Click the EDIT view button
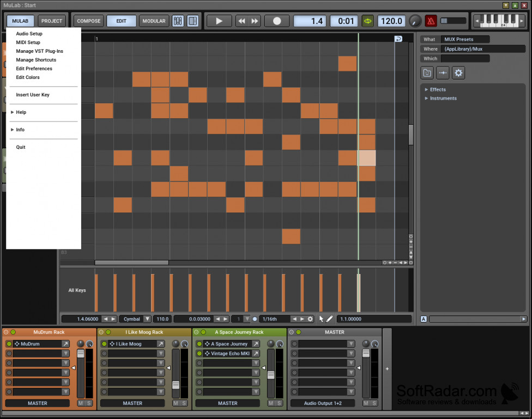This screenshot has height=419, width=532. [121, 21]
